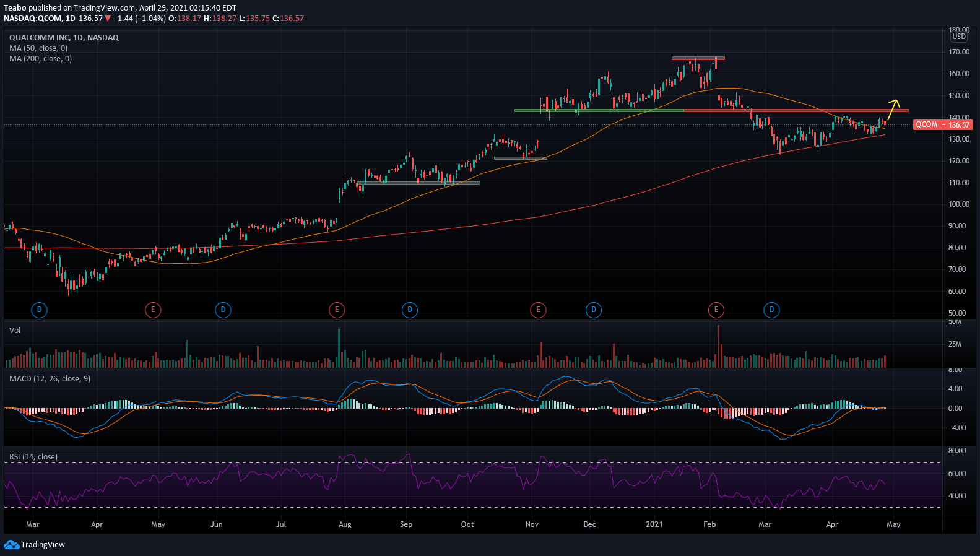Open the dividend marker near March 2021

(771, 310)
